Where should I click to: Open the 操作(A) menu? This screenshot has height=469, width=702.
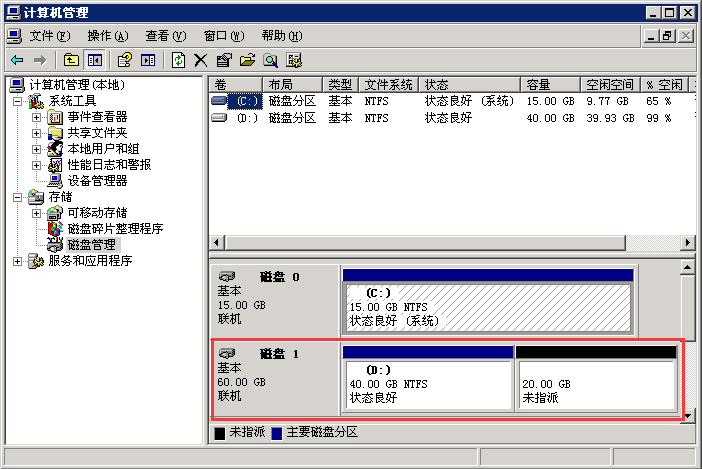108,36
